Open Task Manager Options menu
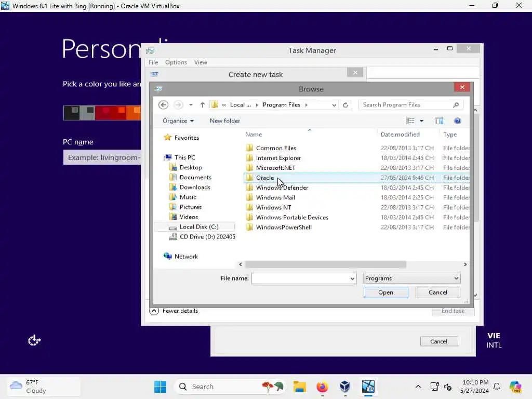This screenshot has height=399, width=532. pyautogui.click(x=176, y=62)
